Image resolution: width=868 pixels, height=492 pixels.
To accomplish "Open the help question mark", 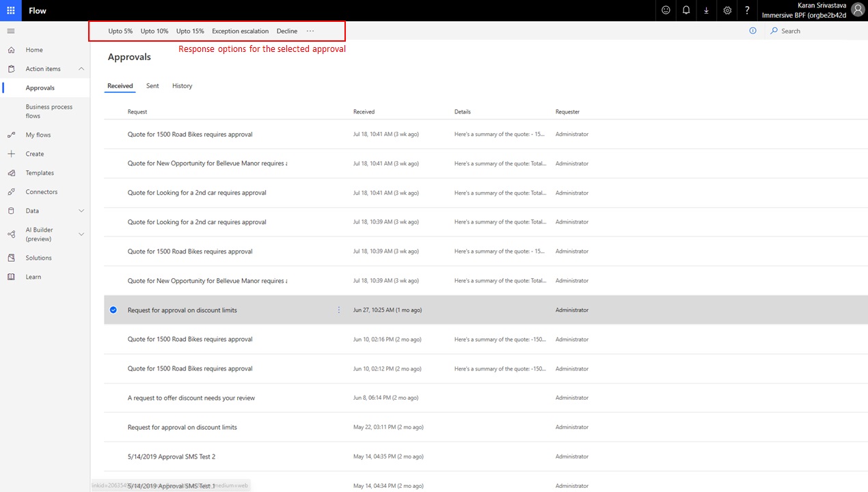I will (747, 10).
